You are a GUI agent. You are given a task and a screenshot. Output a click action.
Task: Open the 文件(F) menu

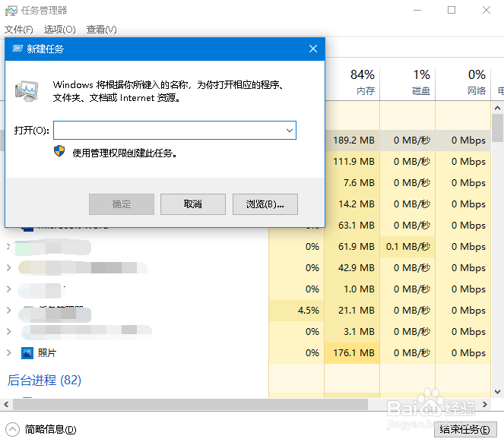click(x=19, y=30)
